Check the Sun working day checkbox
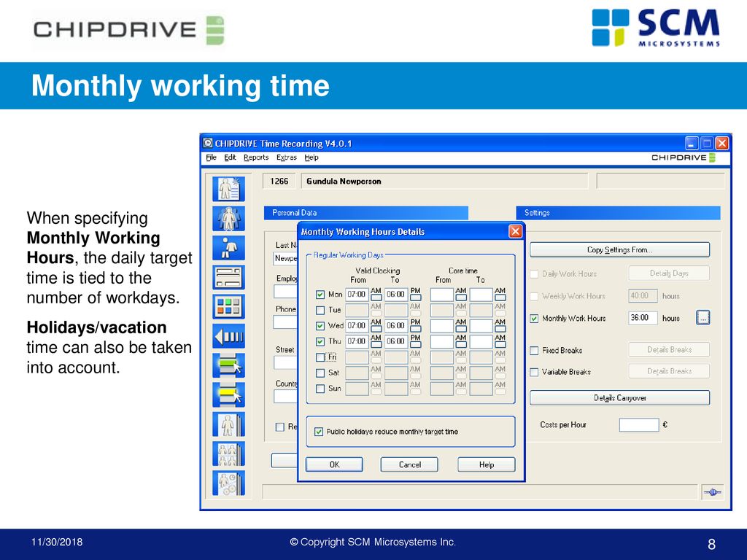Viewport: 747px width, 560px height. [320, 389]
